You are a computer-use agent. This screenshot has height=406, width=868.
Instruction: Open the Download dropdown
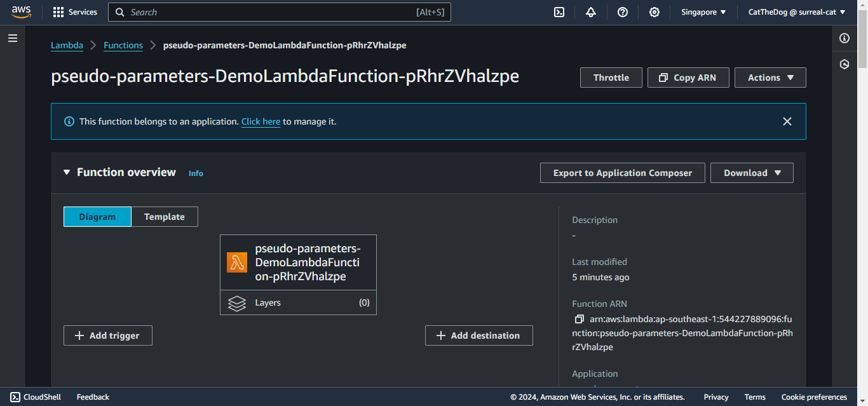(x=752, y=173)
